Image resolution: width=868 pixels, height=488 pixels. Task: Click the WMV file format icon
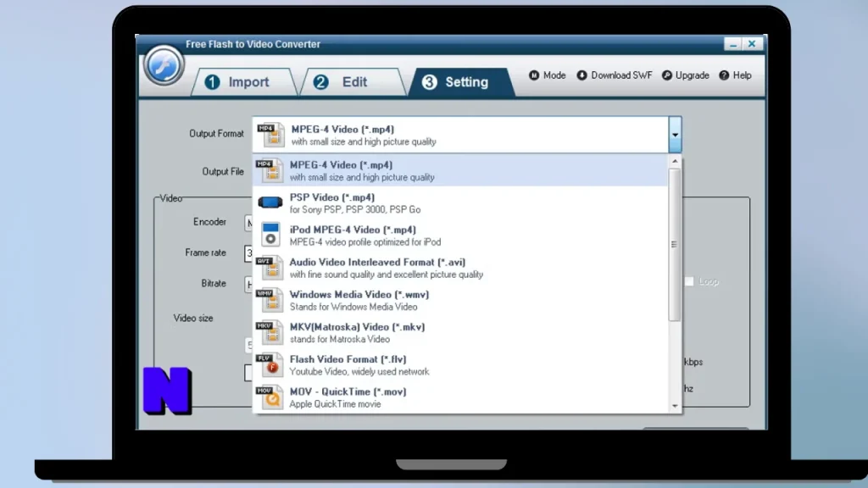pyautogui.click(x=270, y=300)
